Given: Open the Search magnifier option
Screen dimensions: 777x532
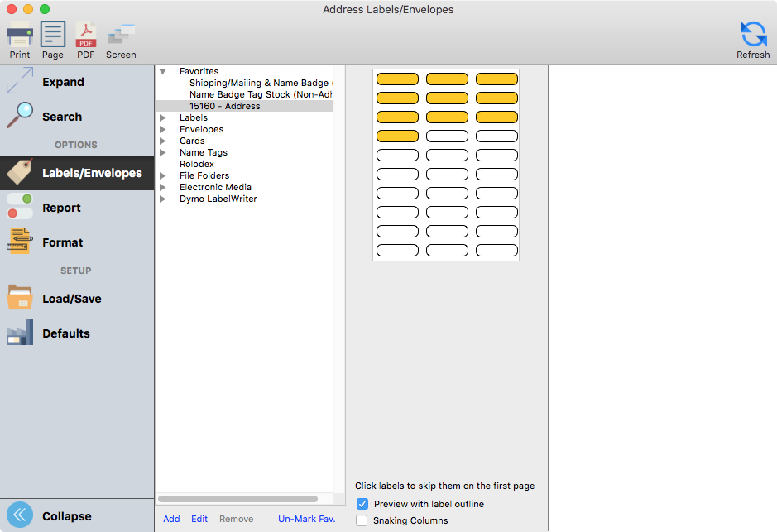Looking at the screenshot, I should click(x=20, y=117).
